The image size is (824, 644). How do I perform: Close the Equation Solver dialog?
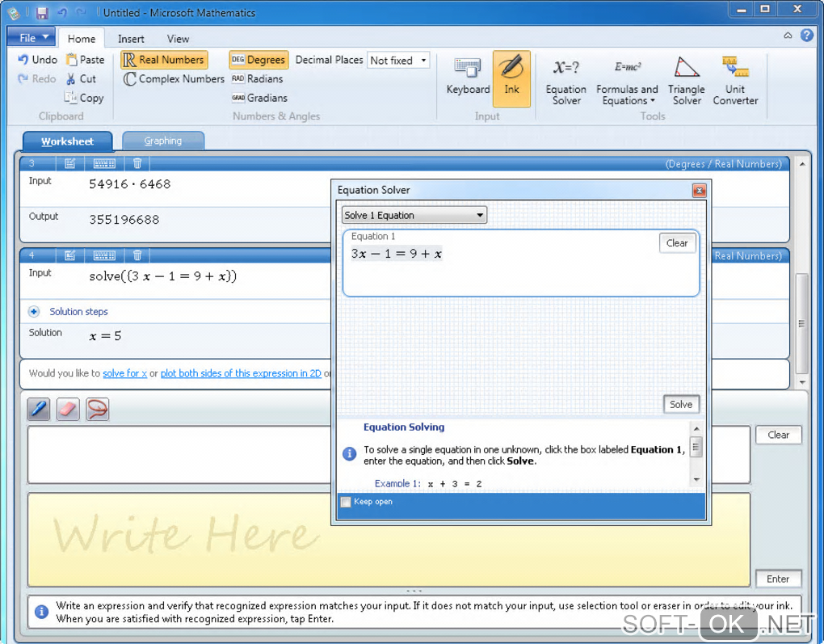click(x=699, y=191)
